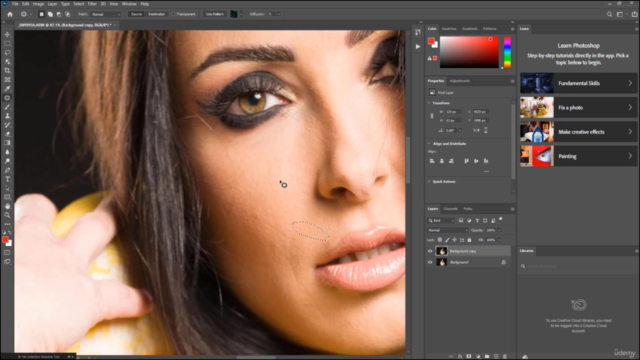Collapse the Transform section

[429, 103]
